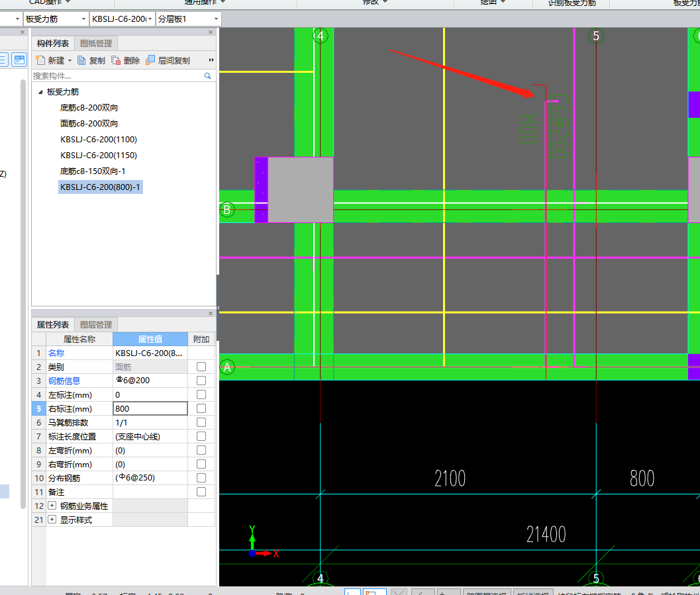700x595 pixels.
Task: Open the 板受力筋 component type dropdown
Action: 83,19
